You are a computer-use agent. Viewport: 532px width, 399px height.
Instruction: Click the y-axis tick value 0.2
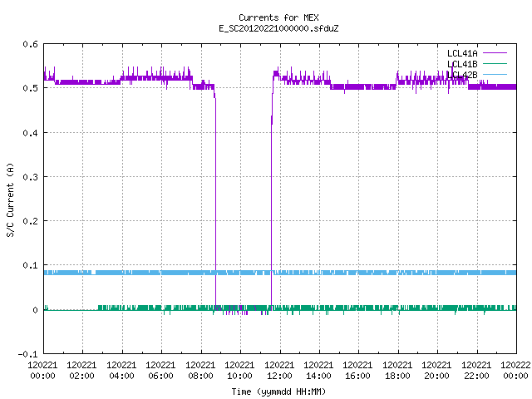[30, 221]
